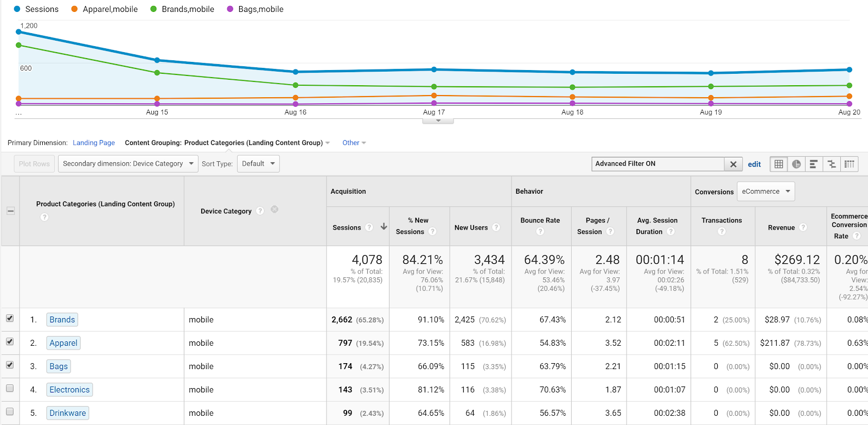Click the Sessions data point at Aug 20
Screen dimensions: 868x425
(x=850, y=69)
